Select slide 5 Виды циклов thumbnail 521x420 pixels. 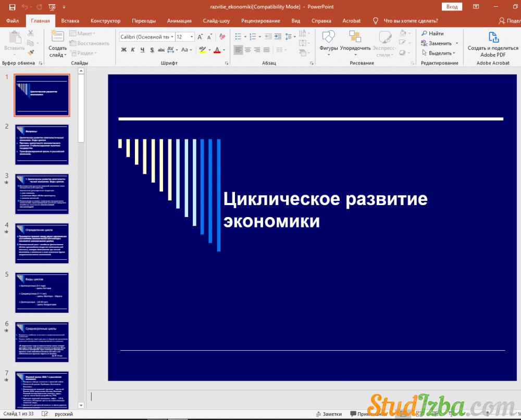pos(42,293)
